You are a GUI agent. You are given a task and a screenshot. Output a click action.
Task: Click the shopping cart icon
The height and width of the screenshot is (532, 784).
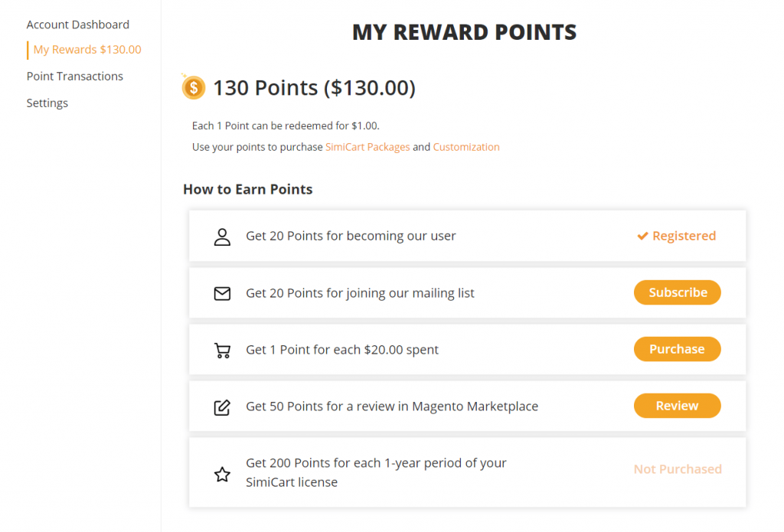222,350
